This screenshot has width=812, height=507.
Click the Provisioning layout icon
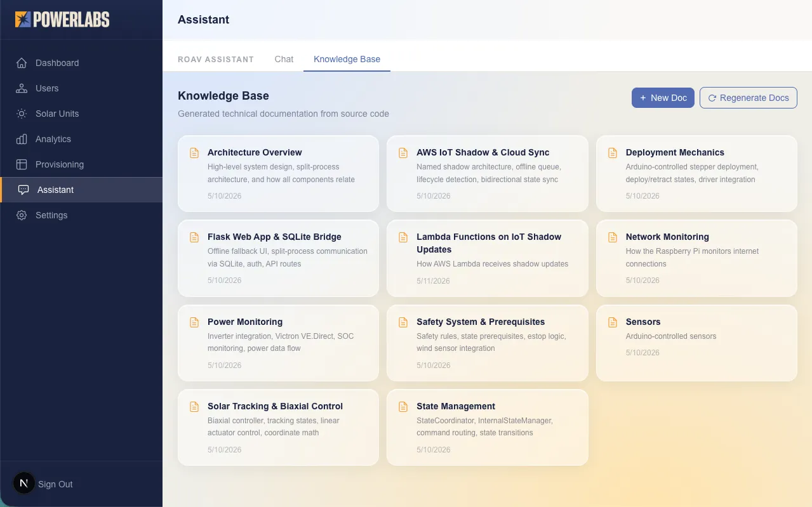(22, 164)
